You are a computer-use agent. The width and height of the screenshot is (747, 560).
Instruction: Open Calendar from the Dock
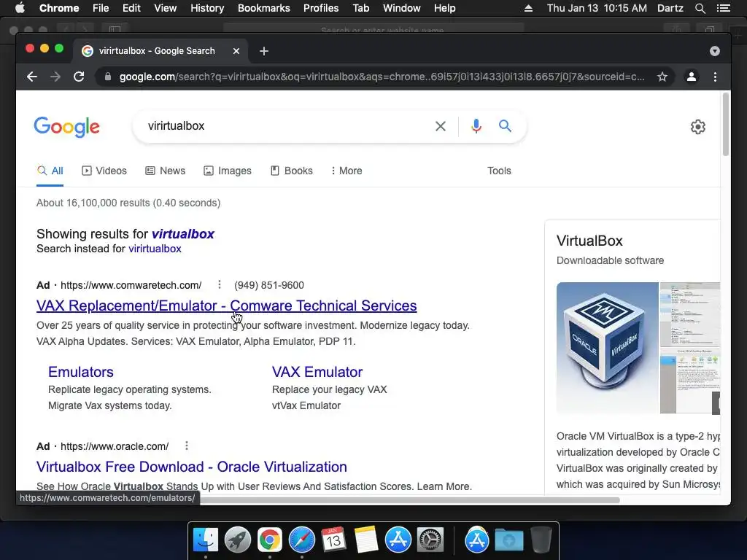click(x=333, y=540)
